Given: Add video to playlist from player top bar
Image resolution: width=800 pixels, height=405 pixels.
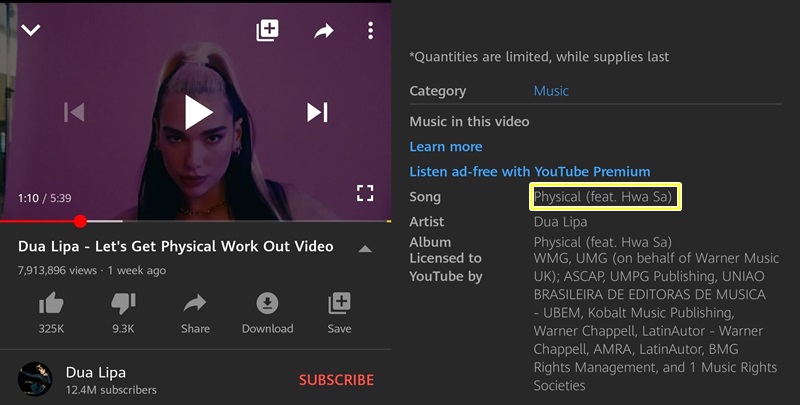Looking at the screenshot, I should 267,31.
